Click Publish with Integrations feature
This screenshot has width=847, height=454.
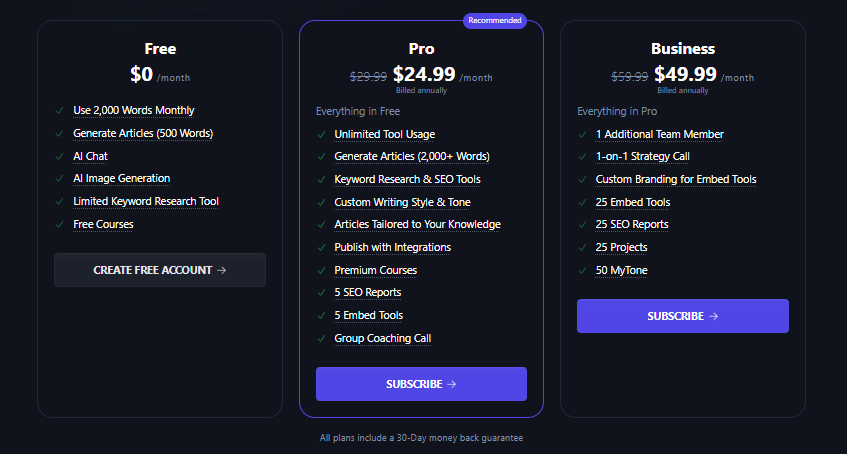(x=393, y=247)
